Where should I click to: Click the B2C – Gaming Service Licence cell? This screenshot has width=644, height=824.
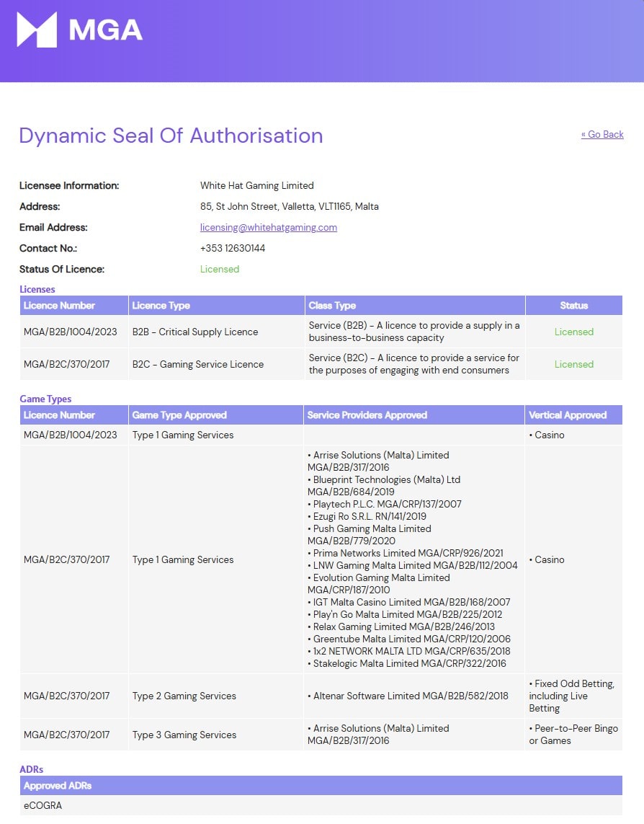tap(197, 364)
